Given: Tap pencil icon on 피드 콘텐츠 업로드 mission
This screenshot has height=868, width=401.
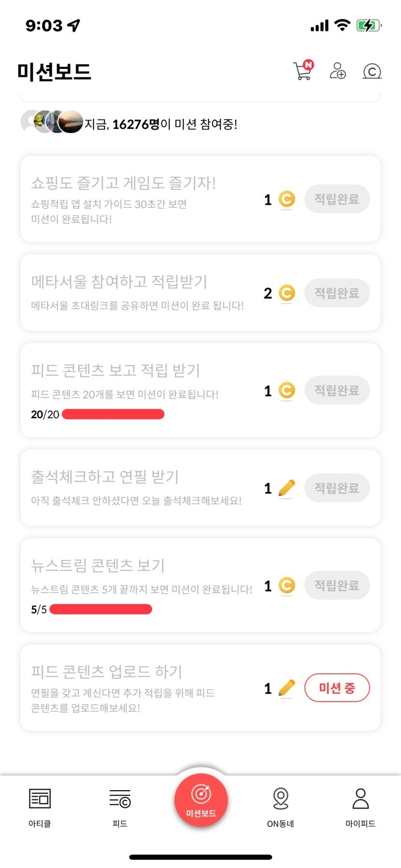Looking at the screenshot, I should pyautogui.click(x=287, y=688).
